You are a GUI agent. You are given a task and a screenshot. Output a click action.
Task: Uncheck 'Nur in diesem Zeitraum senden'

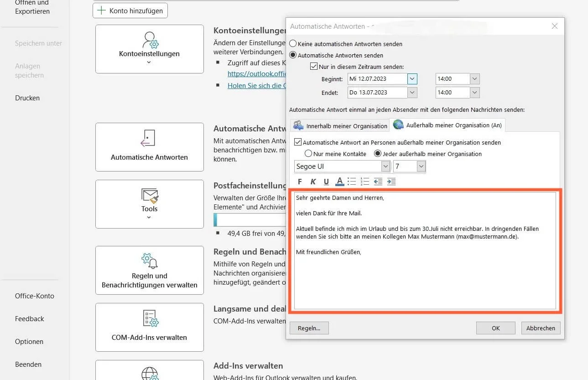[x=314, y=67]
